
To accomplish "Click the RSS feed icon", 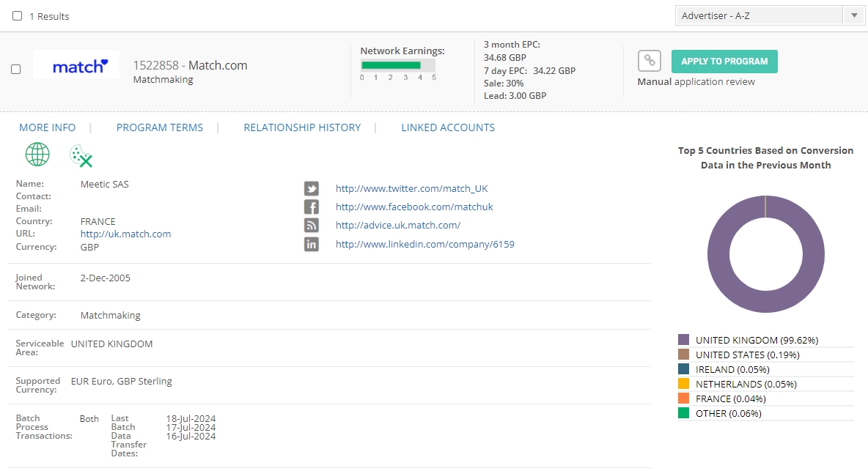I will coord(312,225).
